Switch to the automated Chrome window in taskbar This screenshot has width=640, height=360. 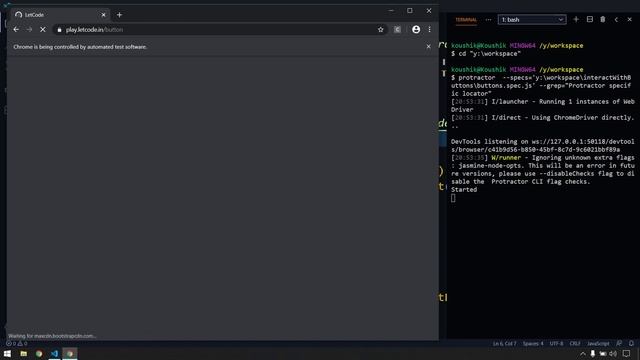(70, 353)
